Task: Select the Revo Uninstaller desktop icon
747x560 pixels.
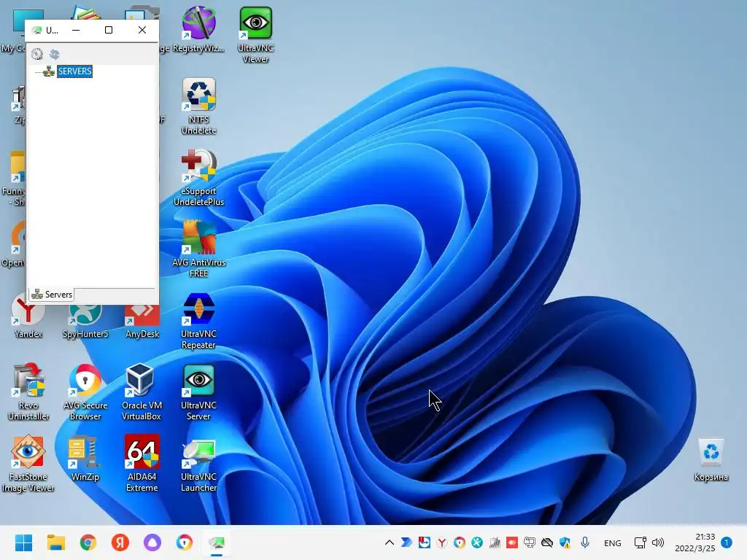Action: [28, 392]
